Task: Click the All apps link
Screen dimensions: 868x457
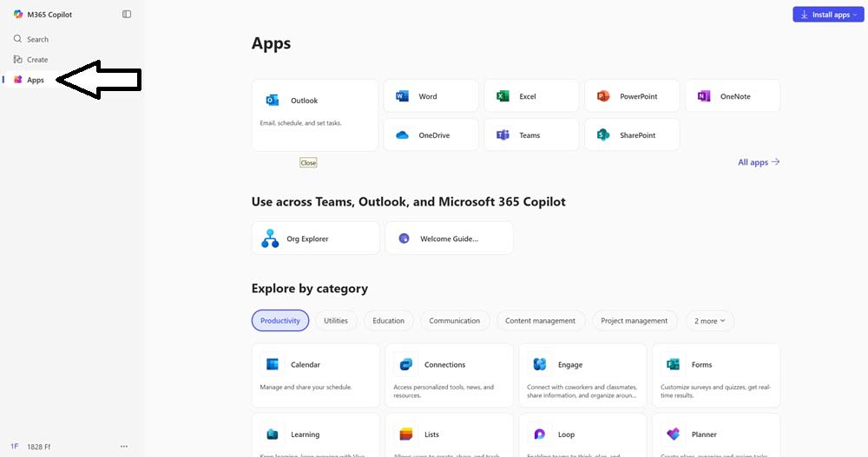Action: (x=758, y=162)
